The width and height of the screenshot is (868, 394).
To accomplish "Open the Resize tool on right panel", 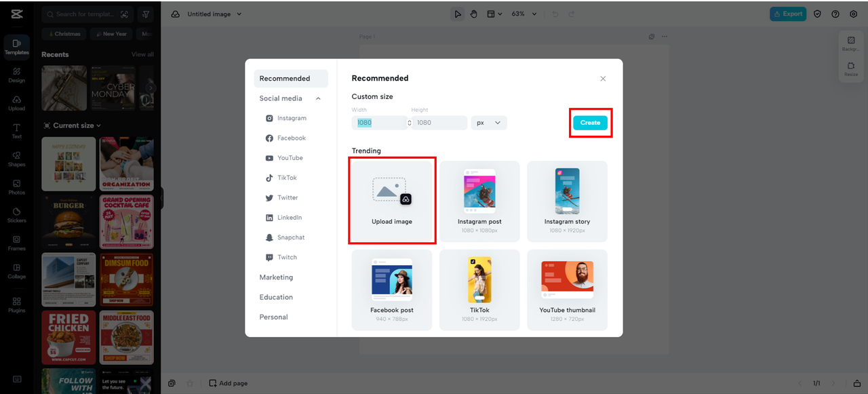I will [851, 69].
